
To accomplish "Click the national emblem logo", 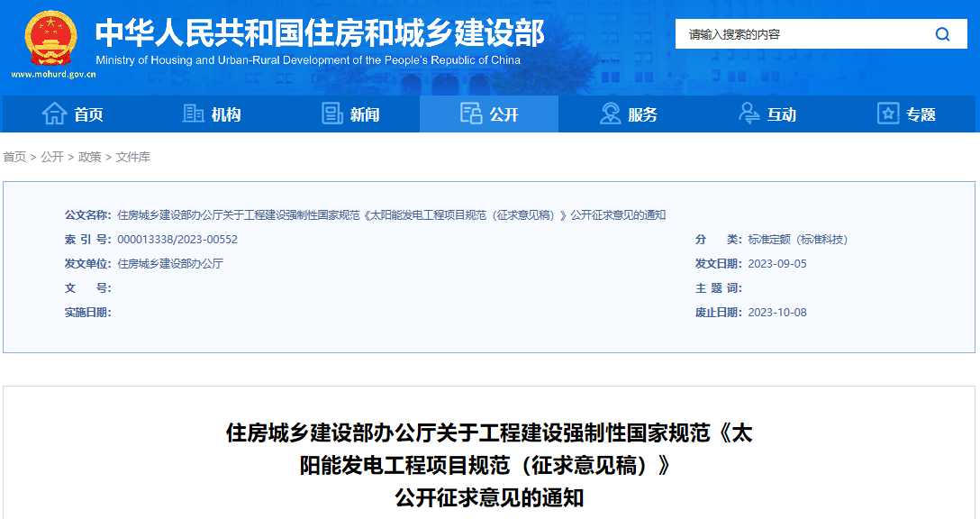I will coord(51,39).
